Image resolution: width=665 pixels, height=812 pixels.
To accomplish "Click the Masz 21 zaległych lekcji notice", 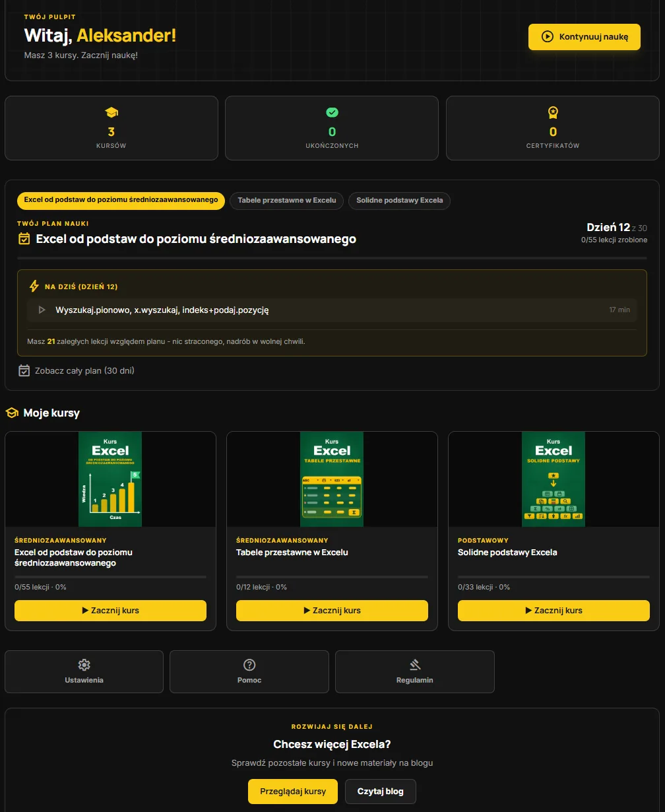I will pos(166,341).
